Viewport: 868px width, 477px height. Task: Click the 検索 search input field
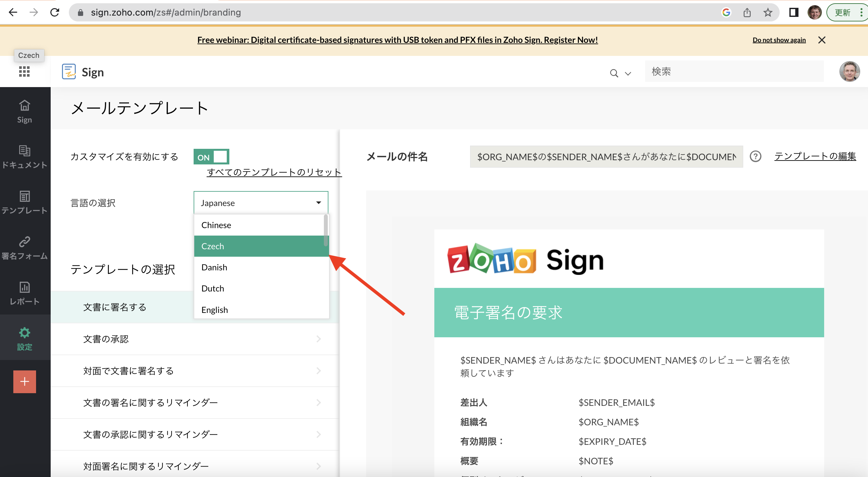pyautogui.click(x=734, y=71)
